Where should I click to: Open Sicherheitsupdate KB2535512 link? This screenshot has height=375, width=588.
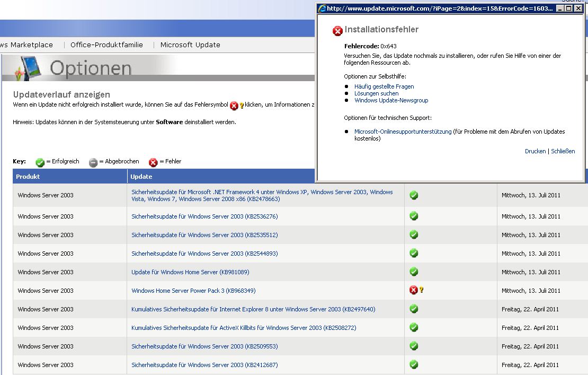click(204, 235)
